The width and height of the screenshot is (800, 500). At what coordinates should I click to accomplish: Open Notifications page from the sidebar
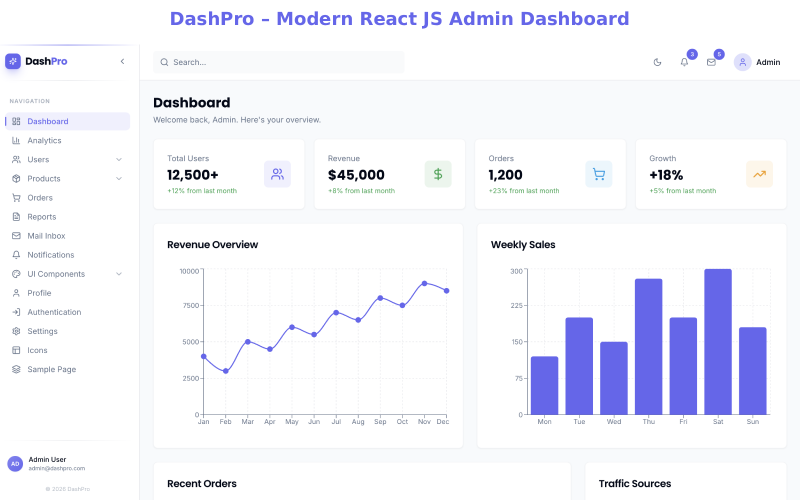click(x=67, y=255)
